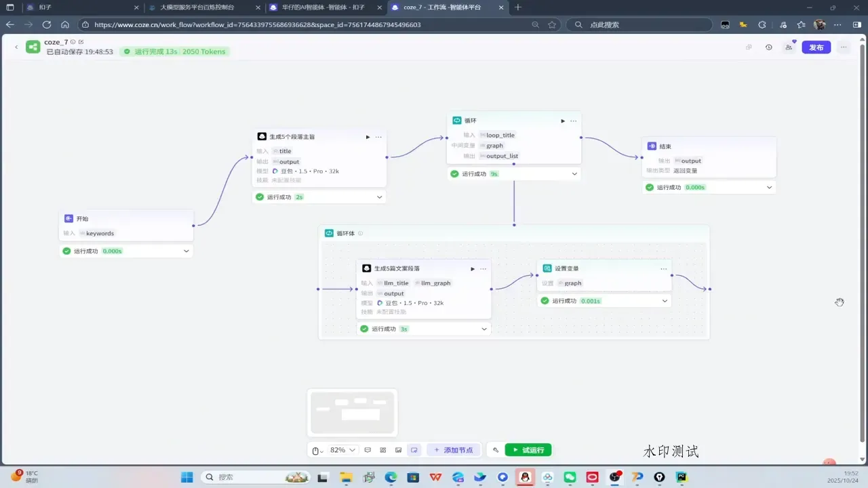
Task: Toggle the minimap display button
Action: 414,450
